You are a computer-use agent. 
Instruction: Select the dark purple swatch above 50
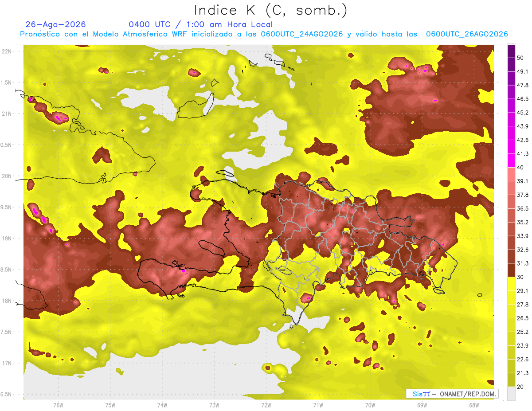click(x=511, y=51)
